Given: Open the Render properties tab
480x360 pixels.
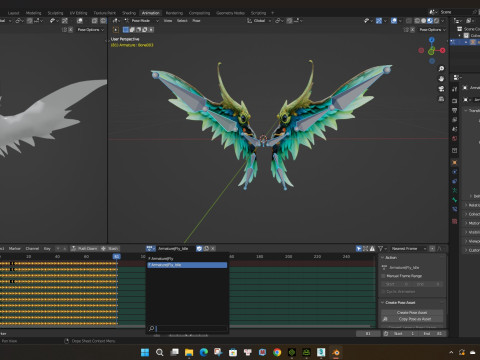Looking at the screenshot, I should point(454,101).
